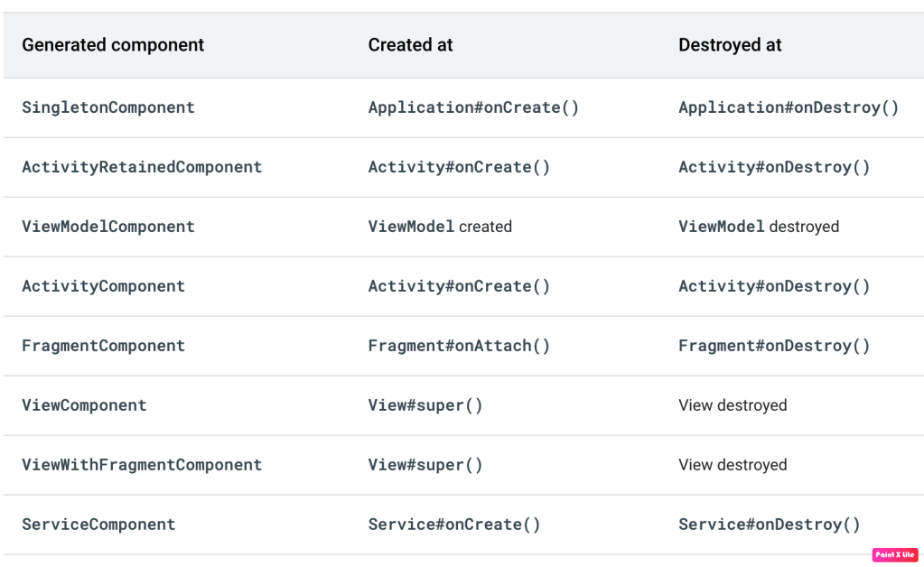924x567 pixels.
Task: Click SingletonComponent in the table
Action: (108, 107)
